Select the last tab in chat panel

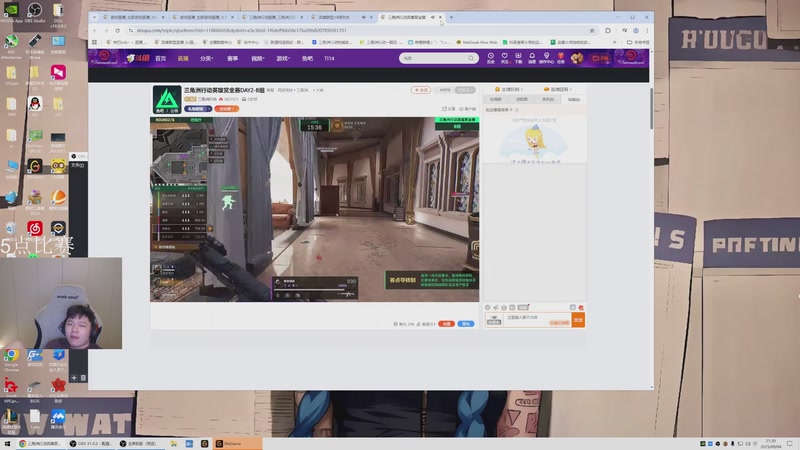tap(574, 99)
